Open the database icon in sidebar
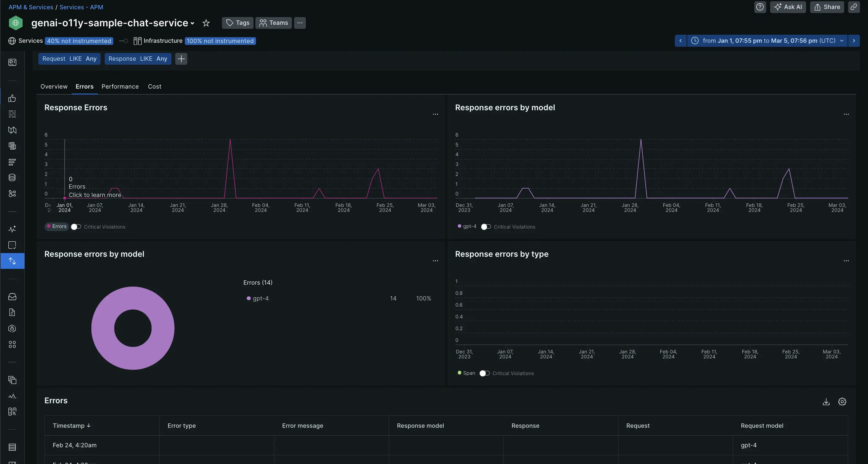868x464 pixels. point(12,178)
